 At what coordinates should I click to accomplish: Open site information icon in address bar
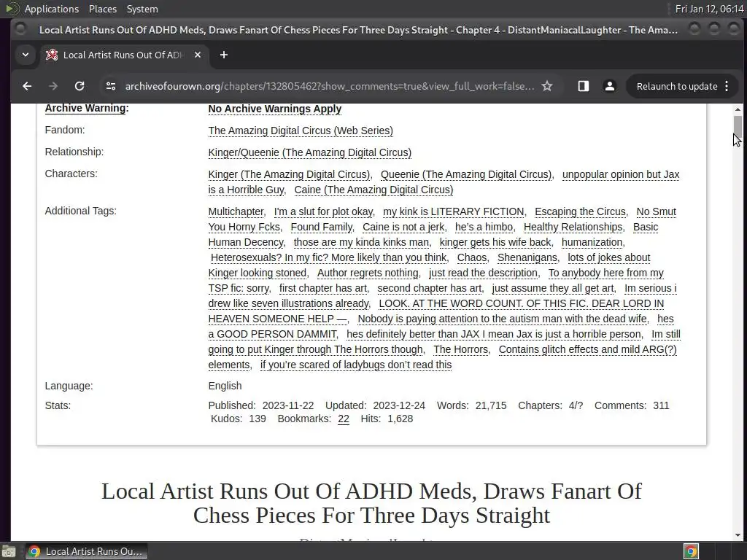point(111,86)
